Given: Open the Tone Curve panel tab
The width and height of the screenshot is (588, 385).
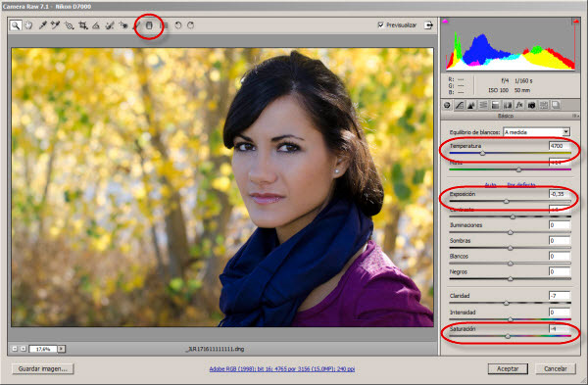Looking at the screenshot, I should pyautogui.click(x=460, y=106).
